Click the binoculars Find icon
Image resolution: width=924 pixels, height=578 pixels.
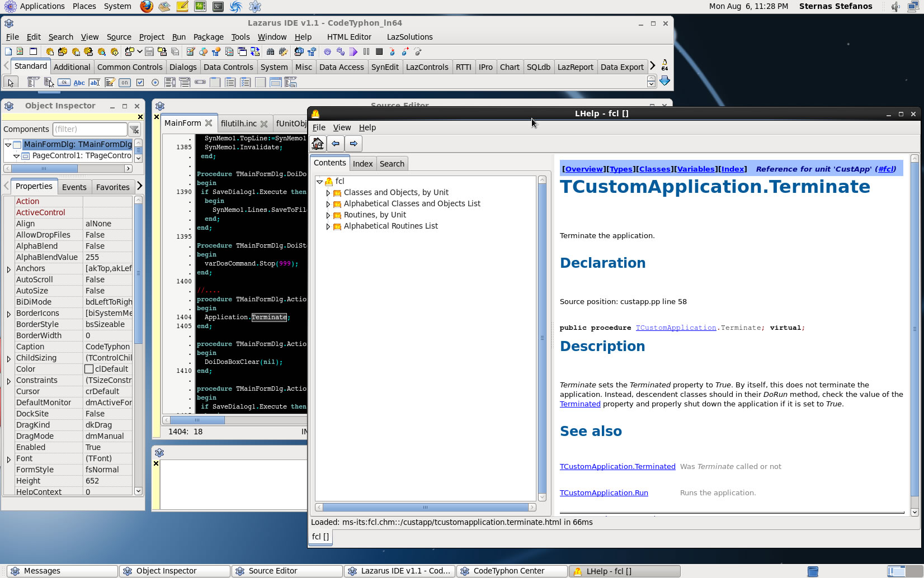pyautogui.click(x=270, y=51)
